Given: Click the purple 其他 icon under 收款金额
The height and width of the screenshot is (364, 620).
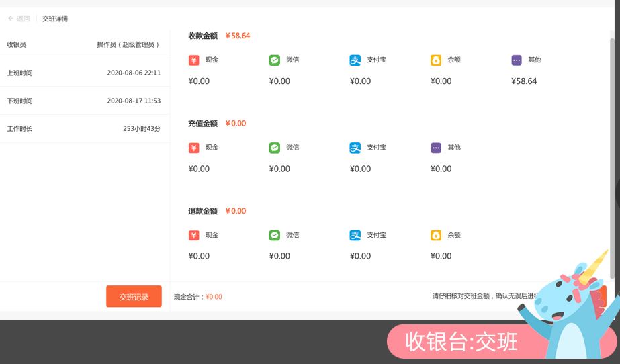Looking at the screenshot, I should (517, 60).
